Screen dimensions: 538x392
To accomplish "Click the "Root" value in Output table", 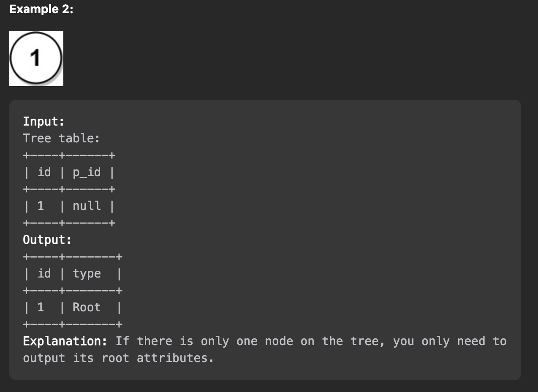I will coord(87,308).
